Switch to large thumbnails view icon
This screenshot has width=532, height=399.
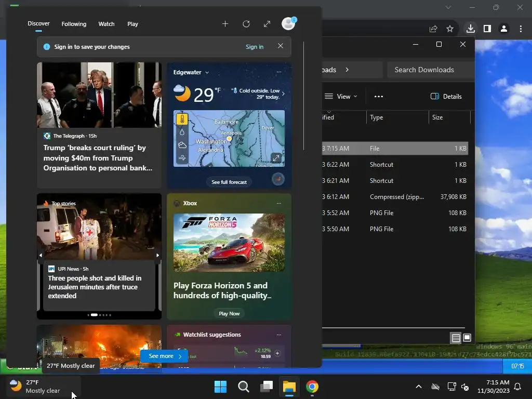click(467, 338)
